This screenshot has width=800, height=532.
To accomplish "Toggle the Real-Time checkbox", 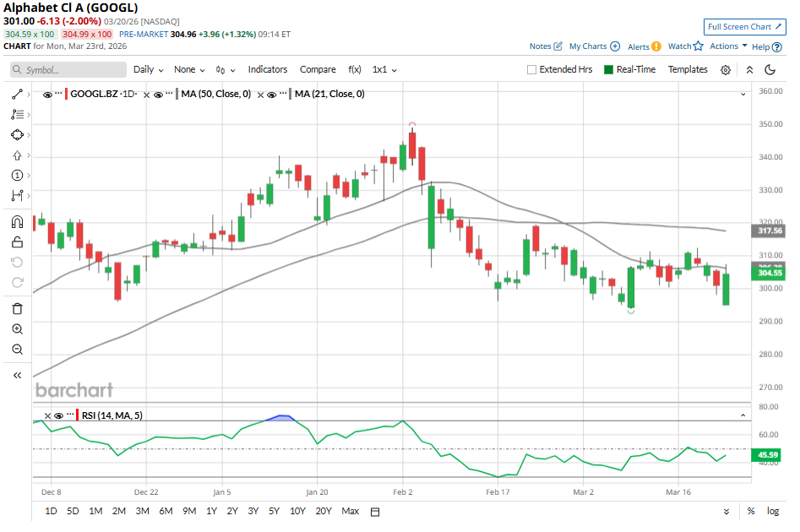I will pyautogui.click(x=608, y=70).
